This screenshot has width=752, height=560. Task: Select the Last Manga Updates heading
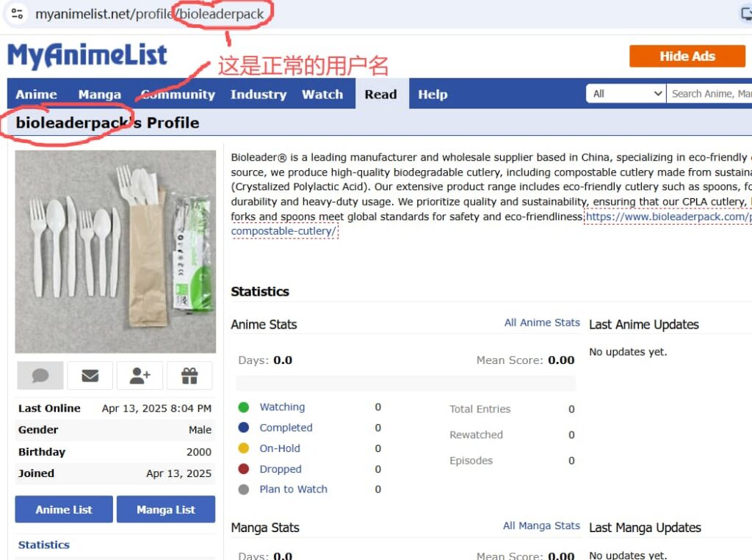[645, 528]
